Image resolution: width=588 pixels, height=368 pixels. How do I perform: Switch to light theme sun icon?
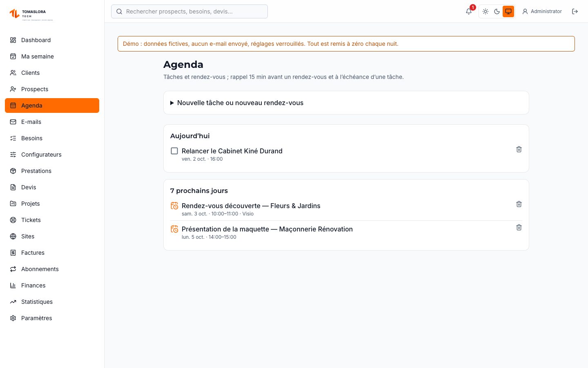486,11
